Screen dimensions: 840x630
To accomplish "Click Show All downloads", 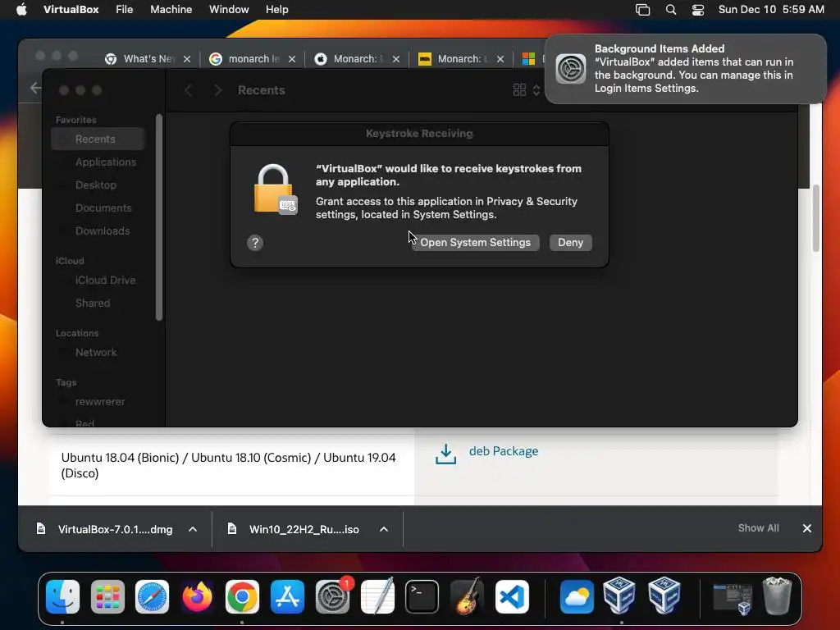I will pos(759,527).
